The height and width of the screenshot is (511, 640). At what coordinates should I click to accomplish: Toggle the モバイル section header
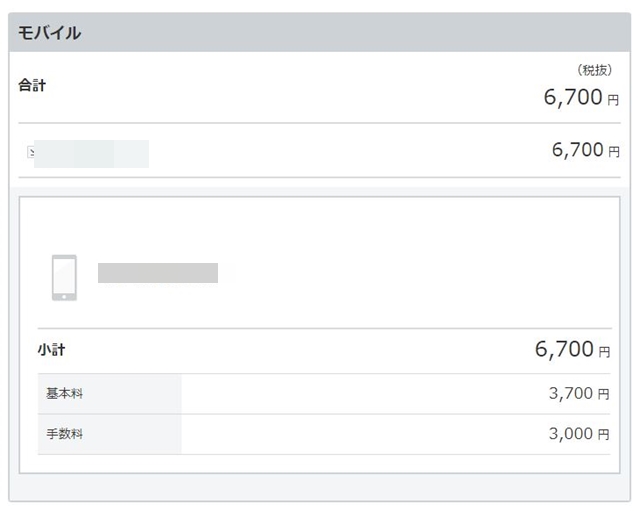coord(320,32)
